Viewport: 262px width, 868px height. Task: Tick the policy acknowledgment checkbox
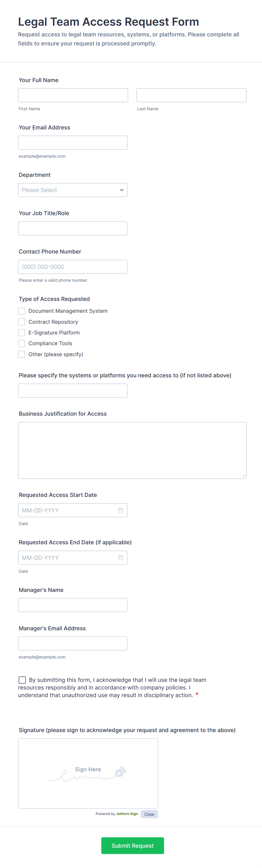22,680
